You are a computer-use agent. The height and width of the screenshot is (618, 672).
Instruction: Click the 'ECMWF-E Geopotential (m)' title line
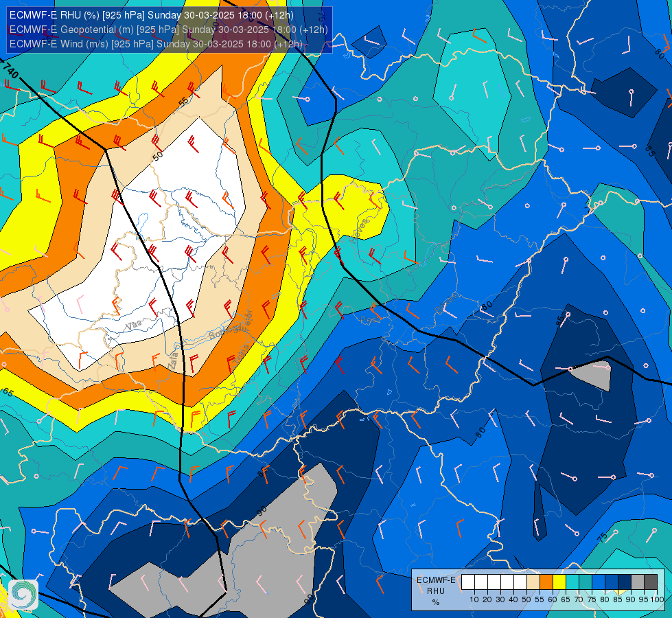(168, 30)
